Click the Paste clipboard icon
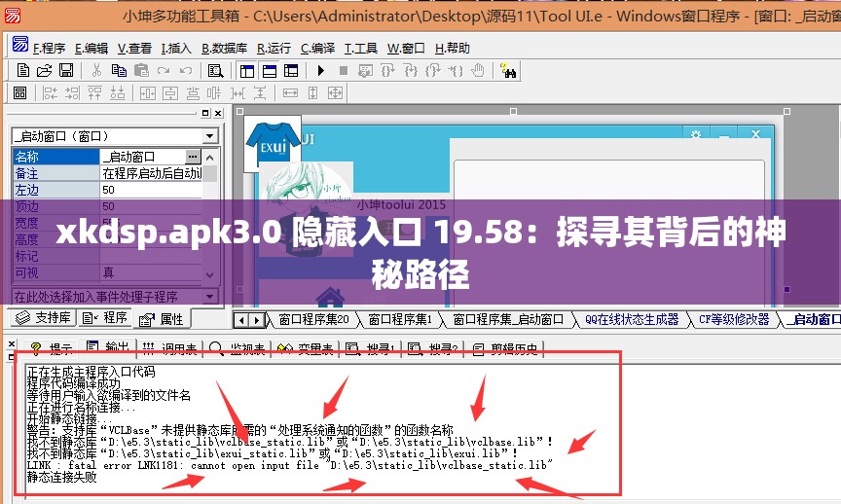 click(x=141, y=70)
